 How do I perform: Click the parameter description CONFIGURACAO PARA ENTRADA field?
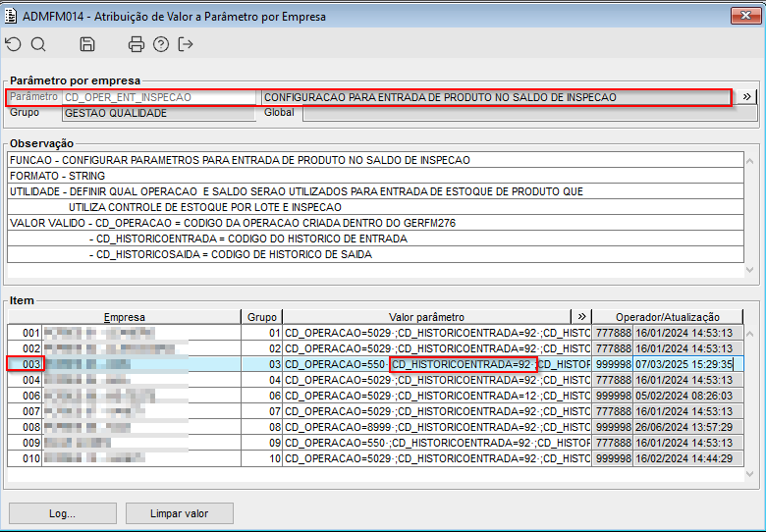(x=496, y=97)
